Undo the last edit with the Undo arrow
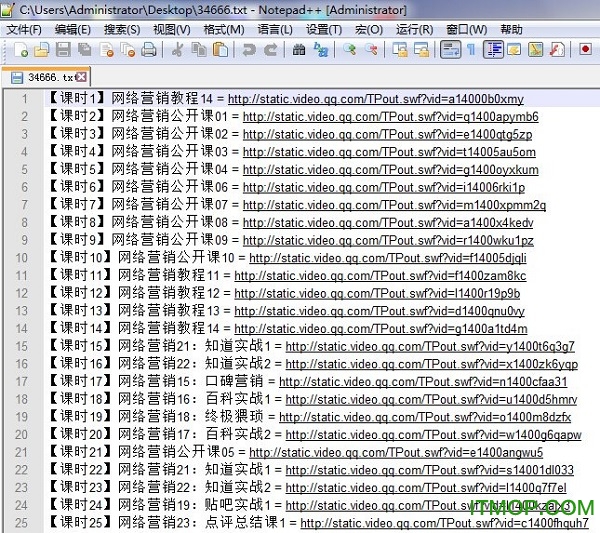Image resolution: width=600 pixels, height=533 pixels. coord(249,50)
